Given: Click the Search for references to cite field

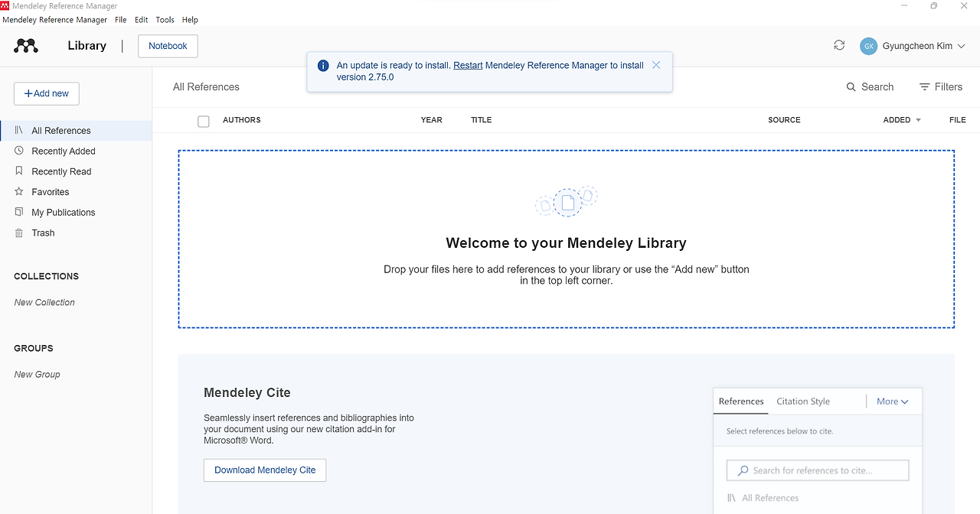Looking at the screenshot, I should click(818, 470).
